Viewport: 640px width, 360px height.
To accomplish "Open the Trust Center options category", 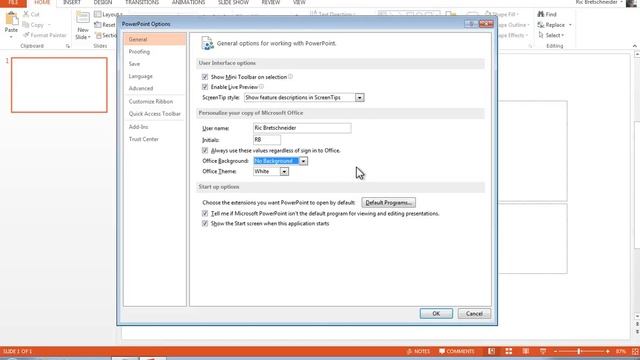I will point(155,139).
